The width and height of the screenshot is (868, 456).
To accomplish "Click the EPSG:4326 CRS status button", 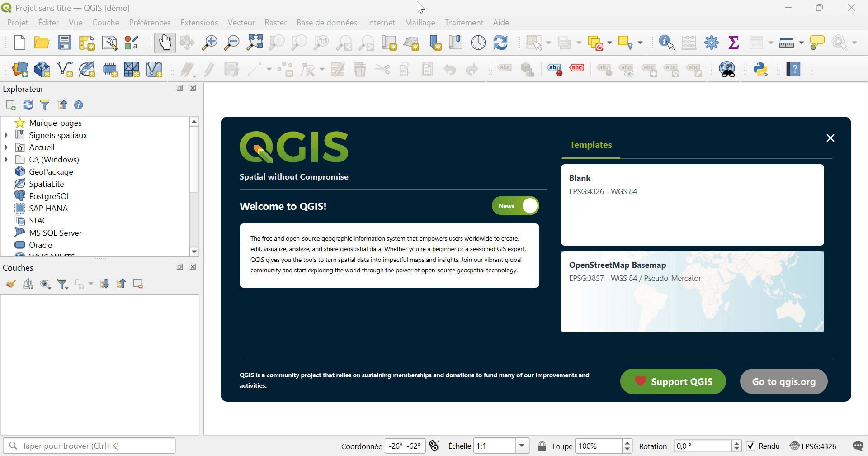I will (813, 446).
